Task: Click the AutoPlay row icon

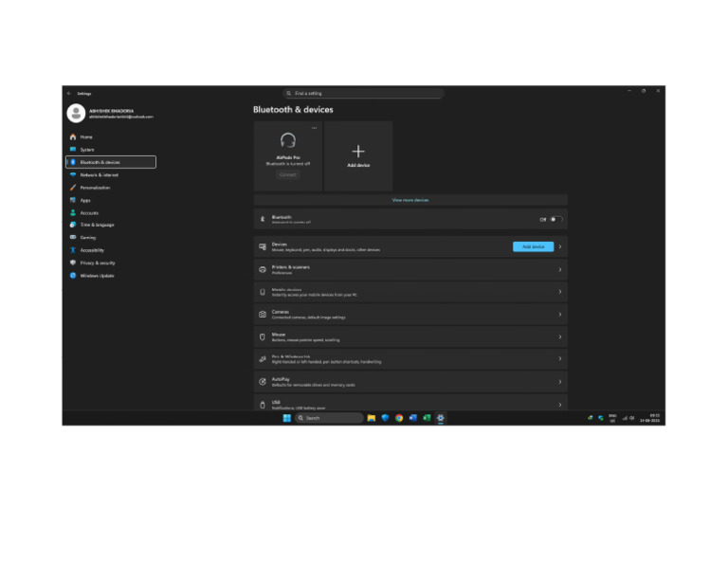Action: click(263, 382)
